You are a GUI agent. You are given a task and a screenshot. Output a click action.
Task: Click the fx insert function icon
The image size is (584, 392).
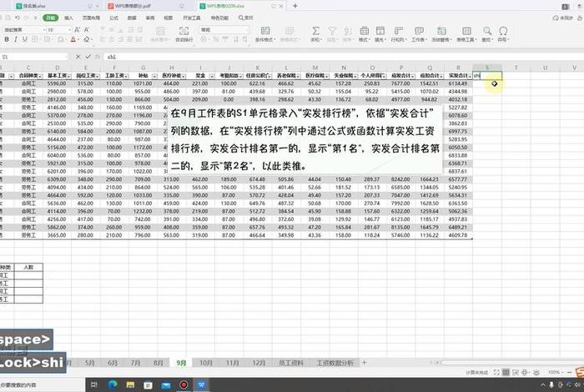[x=97, y=57]
